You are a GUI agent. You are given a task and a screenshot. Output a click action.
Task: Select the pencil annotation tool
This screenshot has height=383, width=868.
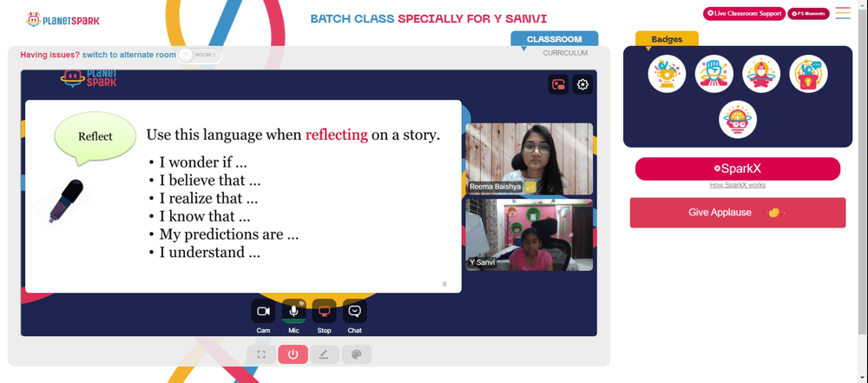[325, 354]
